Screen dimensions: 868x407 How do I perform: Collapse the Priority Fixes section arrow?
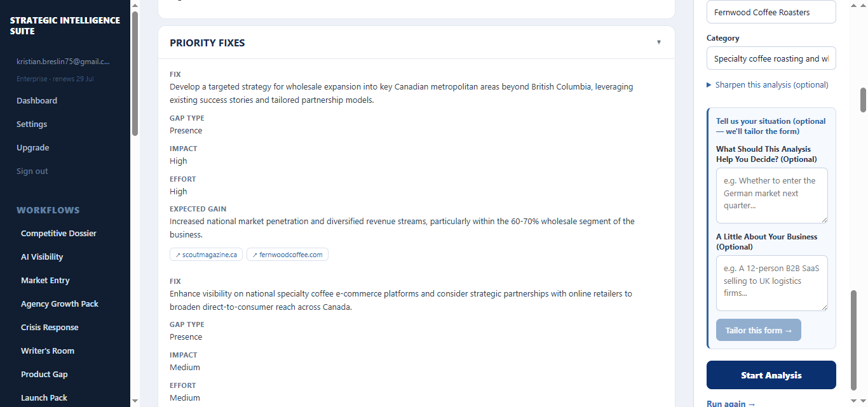pos(659,43)
